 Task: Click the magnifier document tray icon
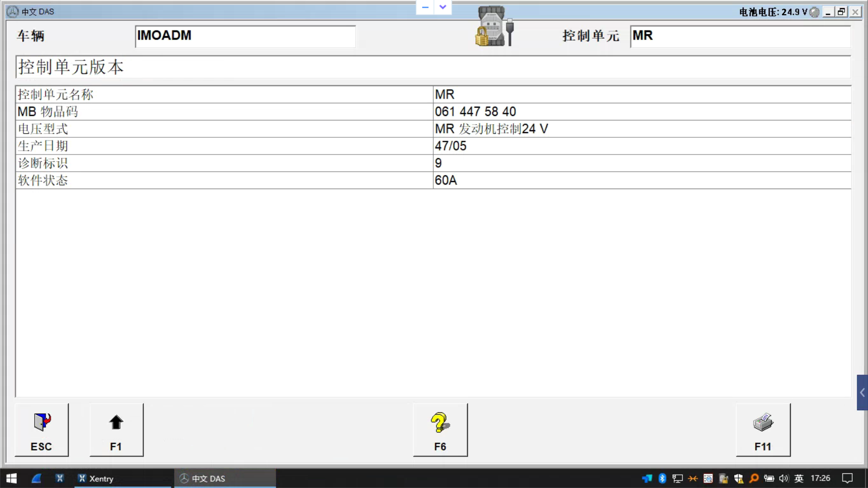708,478
